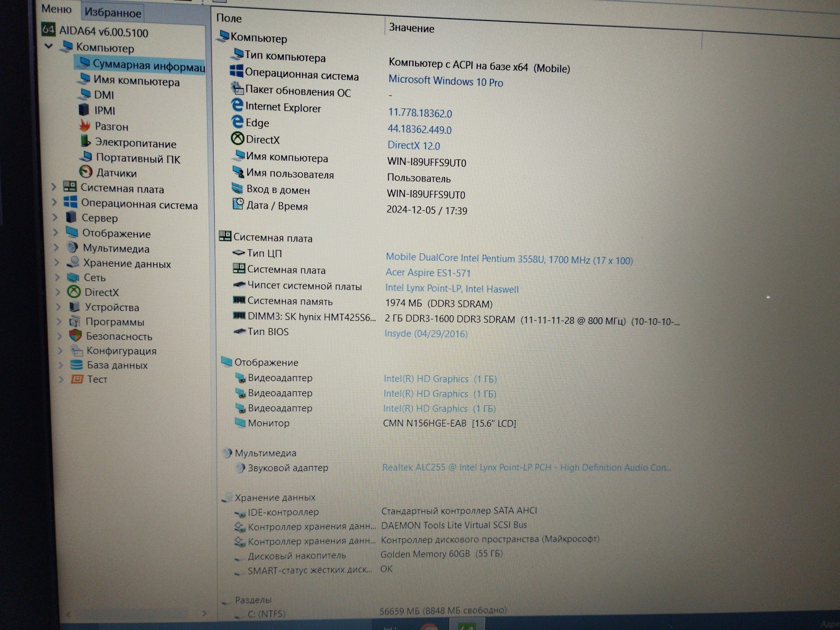This screenshot has height=630, width=840.
Task: Click the Портативный ПК laptop icon
Action: pos(86,157)
